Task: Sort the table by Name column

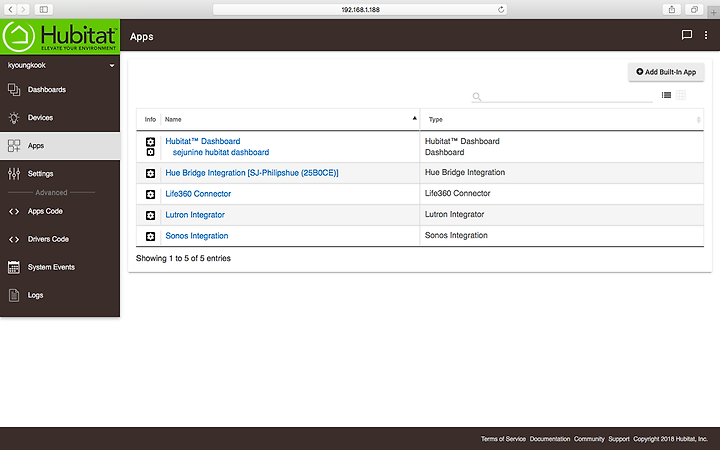Action: click(x=290, y=119)
